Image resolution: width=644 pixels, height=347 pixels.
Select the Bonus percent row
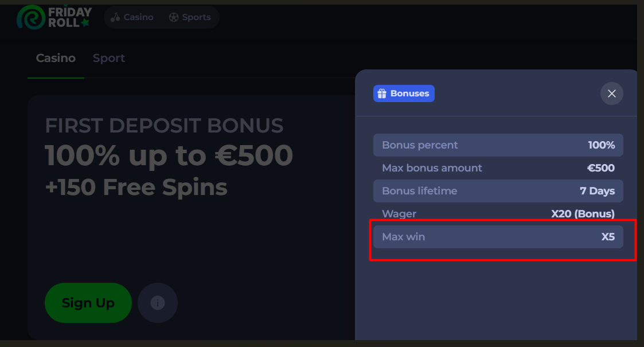click(498, 145)
